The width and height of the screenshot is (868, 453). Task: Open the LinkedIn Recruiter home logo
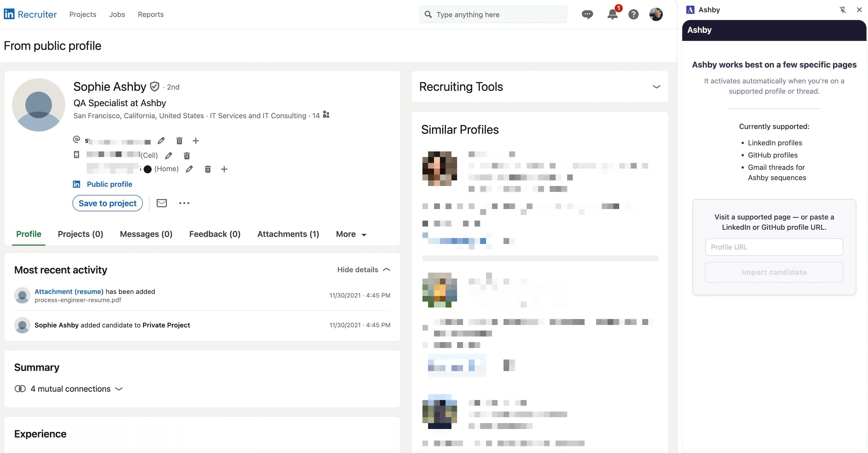30,14
